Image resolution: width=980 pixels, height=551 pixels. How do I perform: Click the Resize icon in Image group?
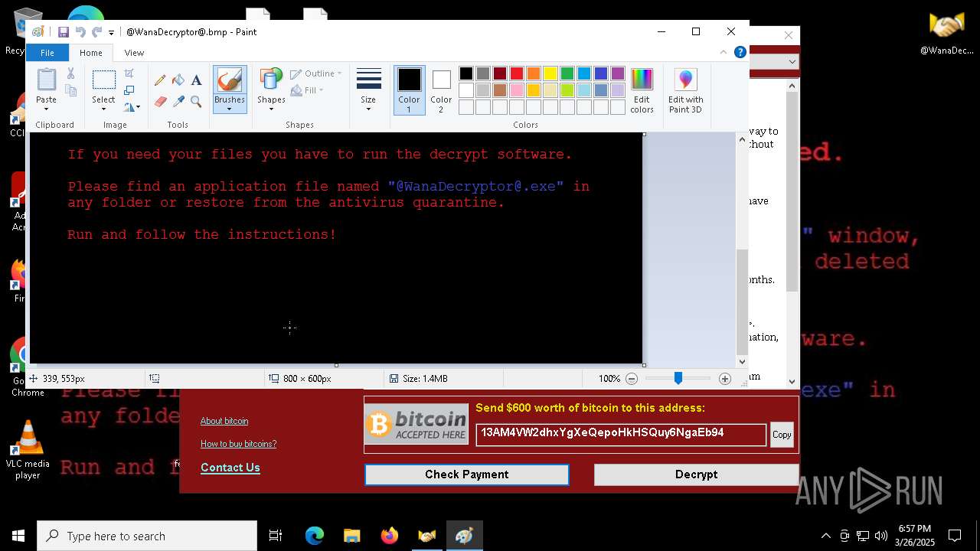click(x=129, y=90)
